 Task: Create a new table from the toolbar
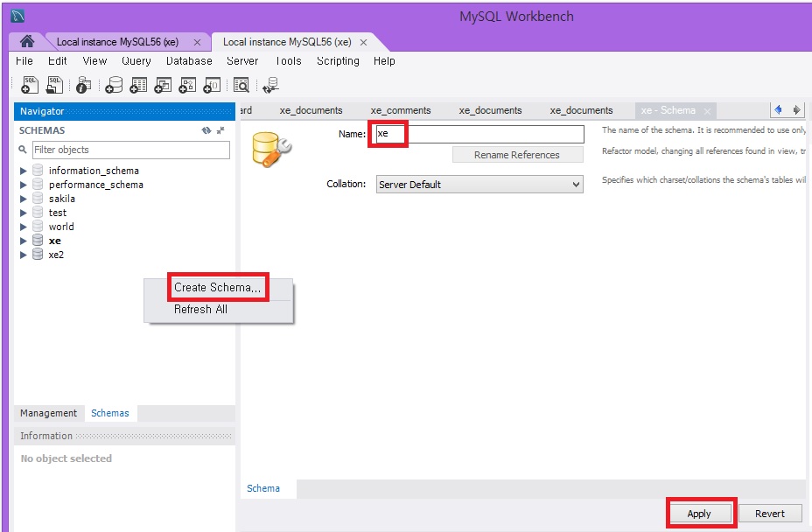point(139,85)
